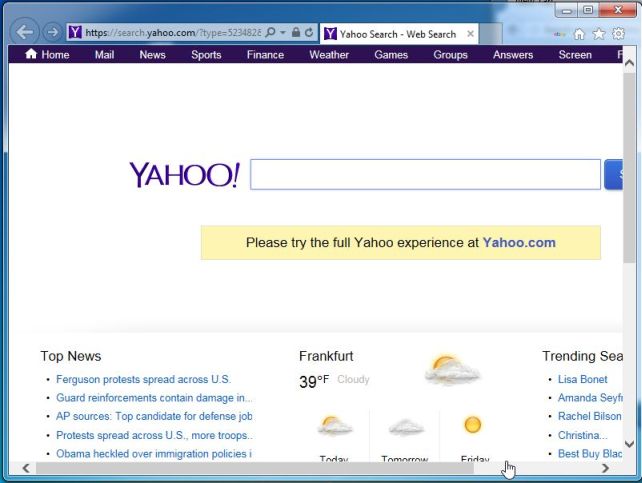Open 'Ferguson protests spread across U.S.' headline
The width and height of the screenshot is (642, 483).
[x=143, y=379]
